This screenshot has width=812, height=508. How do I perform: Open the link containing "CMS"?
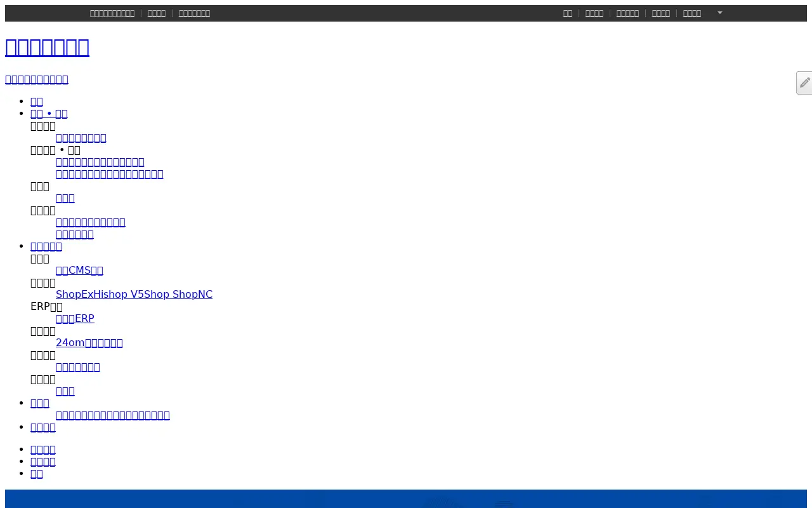coord(79,271)
